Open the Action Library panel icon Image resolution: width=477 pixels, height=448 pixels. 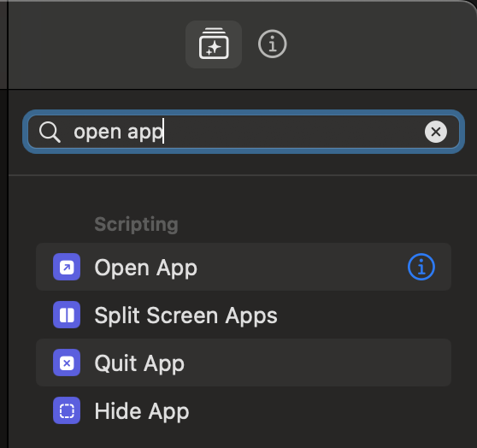[x=214, y=44]
